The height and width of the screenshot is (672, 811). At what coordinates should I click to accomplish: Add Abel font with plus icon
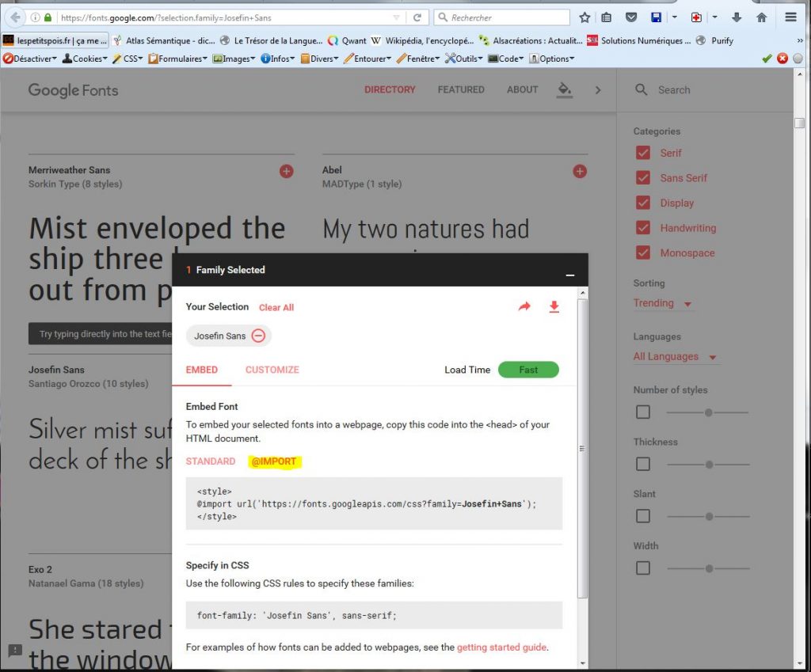pos(580,171)
